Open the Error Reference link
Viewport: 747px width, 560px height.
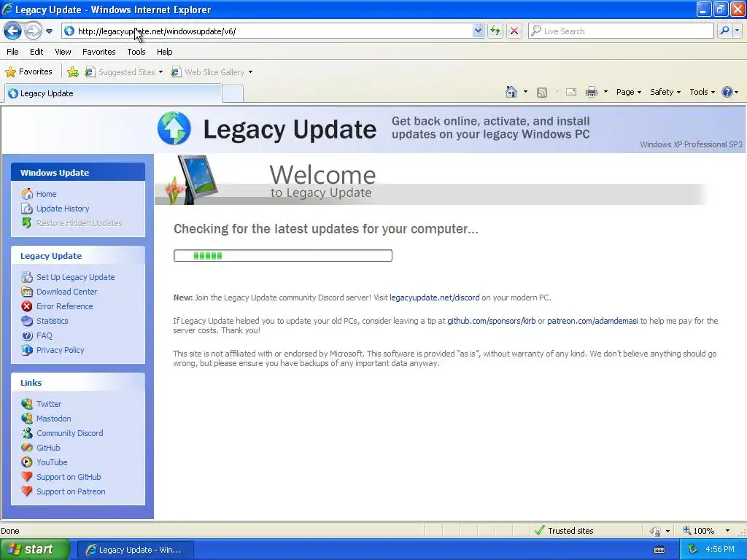(x=64, y=306)
